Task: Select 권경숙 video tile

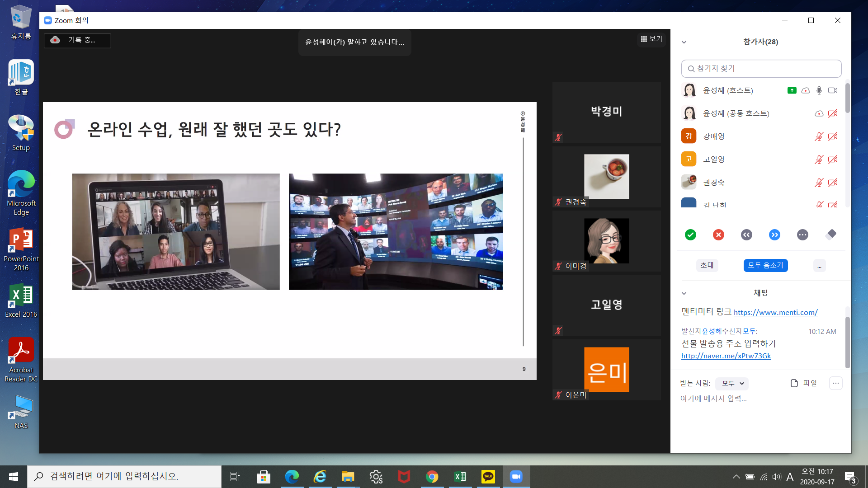Action: [606, 177]
